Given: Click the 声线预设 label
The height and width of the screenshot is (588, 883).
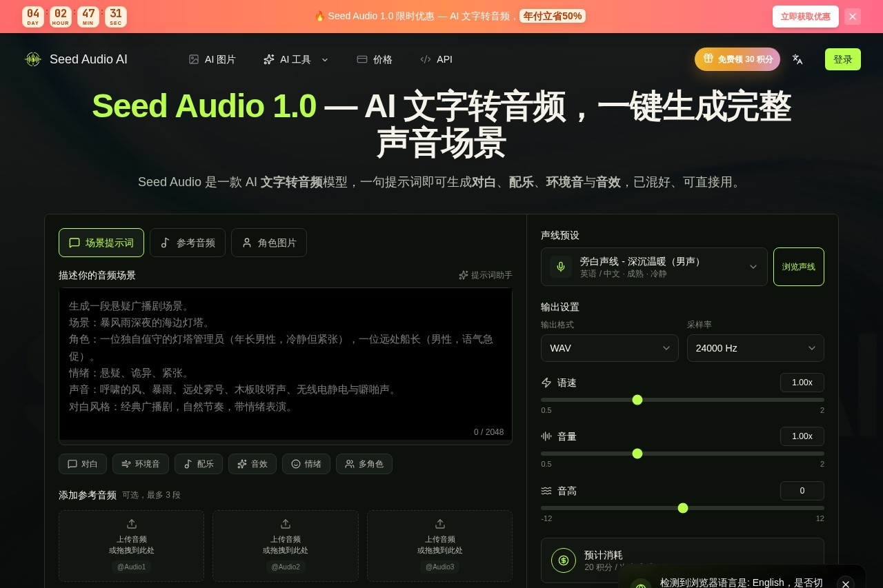Looking at the screenshot, I should coord(560,235).
